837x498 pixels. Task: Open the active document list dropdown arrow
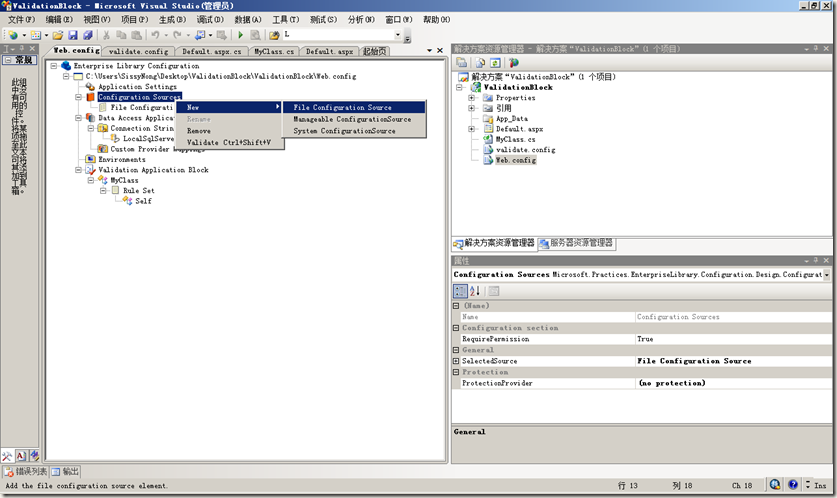pos(429,50)
